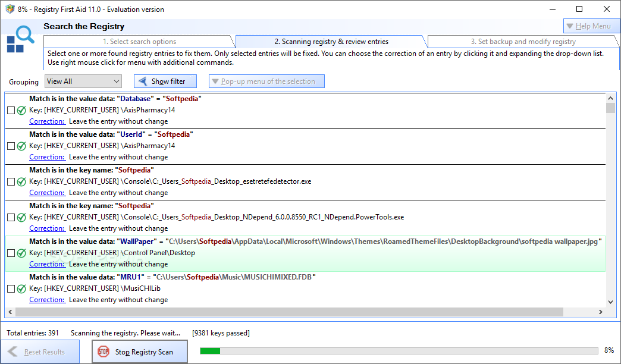Click the red STOP sign icon
The image size is (621, 364).
coord(103,352)
